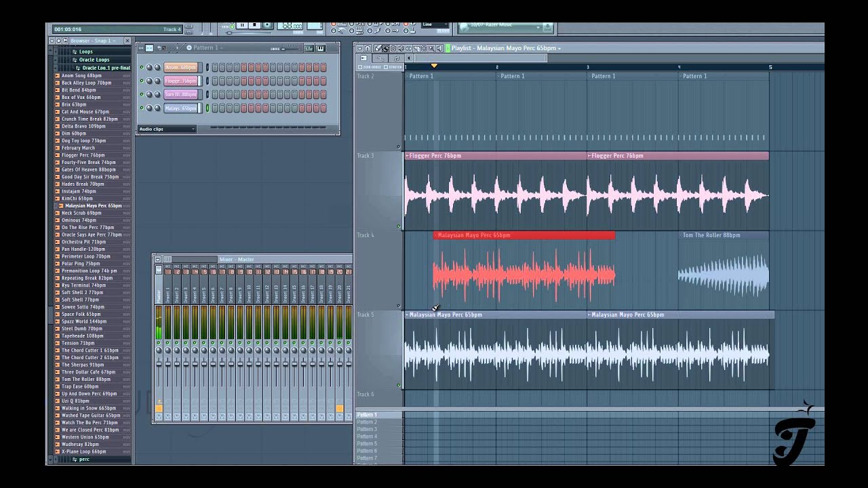Screen dimensions: 868x488
Task: Click the Flogger 76bpm channel button
Action: point(180,81)
